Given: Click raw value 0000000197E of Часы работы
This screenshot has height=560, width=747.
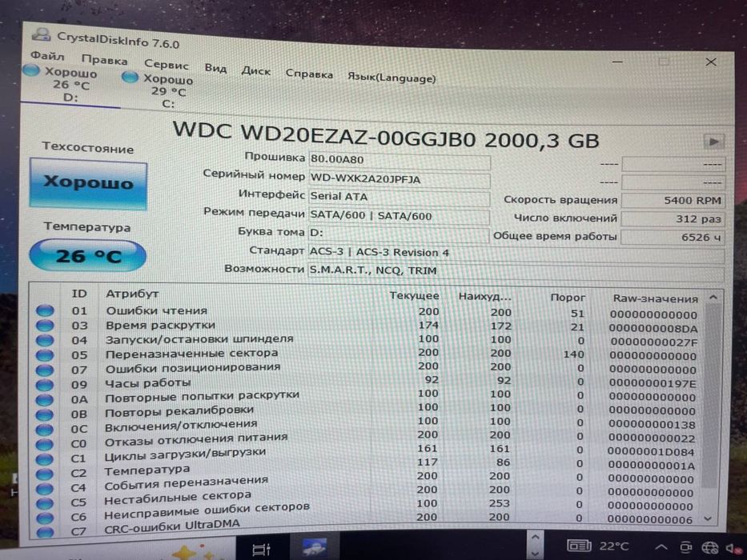Looking at the screenshot, I should 653,383.
